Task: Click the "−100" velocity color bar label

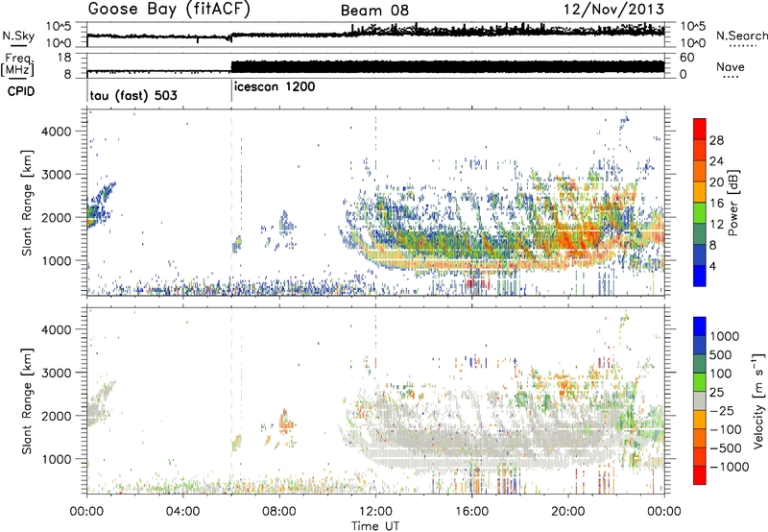Action: (725, 429)
